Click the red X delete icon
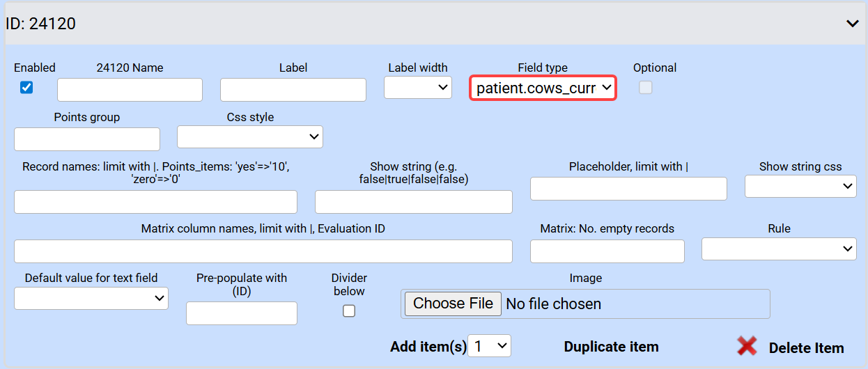Screen dimensions: 868x369 (747, 346)
